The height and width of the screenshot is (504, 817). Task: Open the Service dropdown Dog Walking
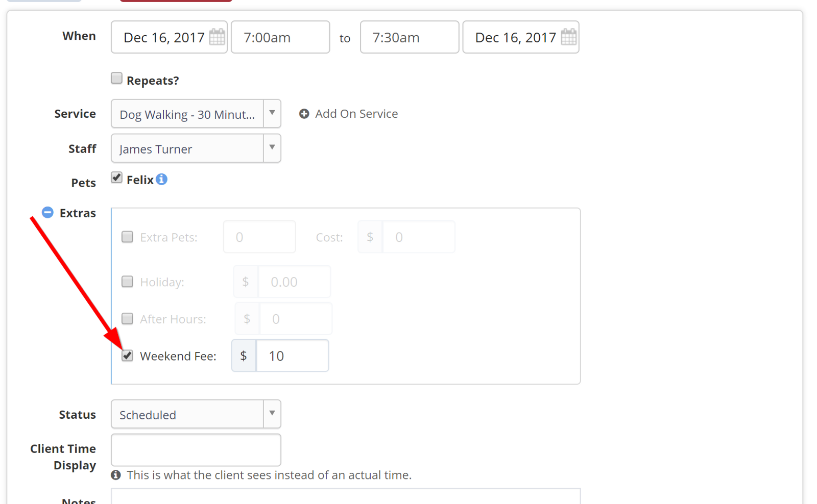click(x=196, y=114)
